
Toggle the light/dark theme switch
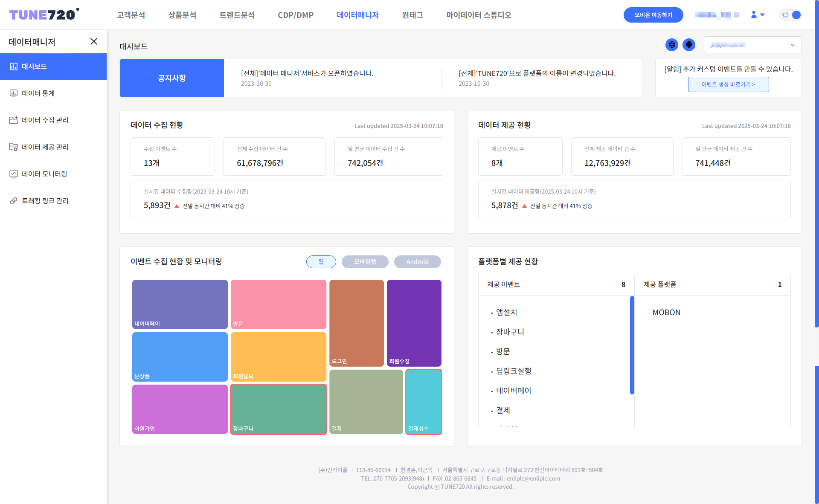click(791, 15)
